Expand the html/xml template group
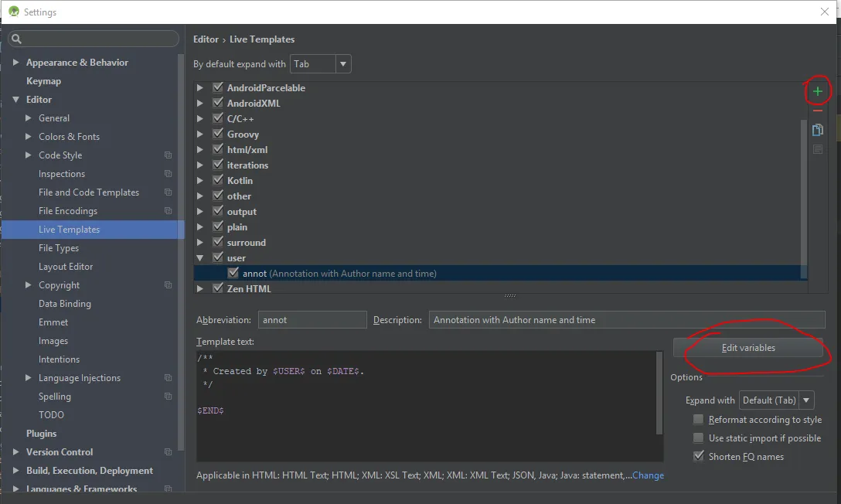The height and width of the screenshot is (504, 841). (199, 150)
